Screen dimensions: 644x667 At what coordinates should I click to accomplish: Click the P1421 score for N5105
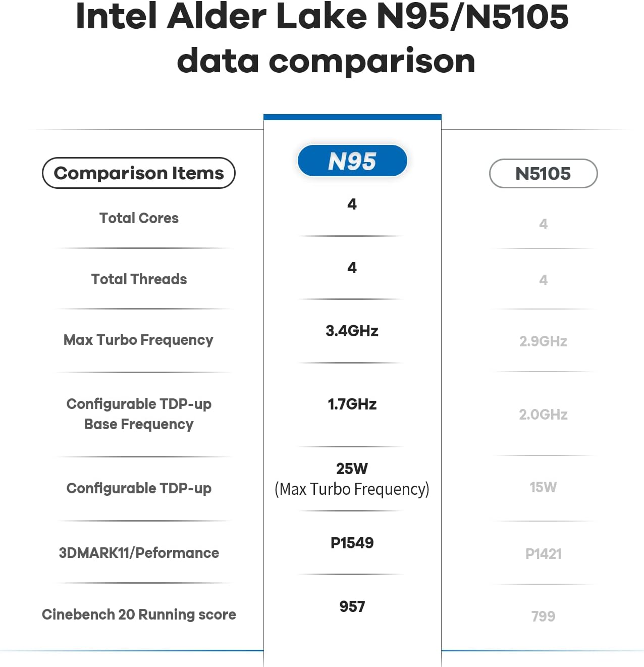(543, 554)
